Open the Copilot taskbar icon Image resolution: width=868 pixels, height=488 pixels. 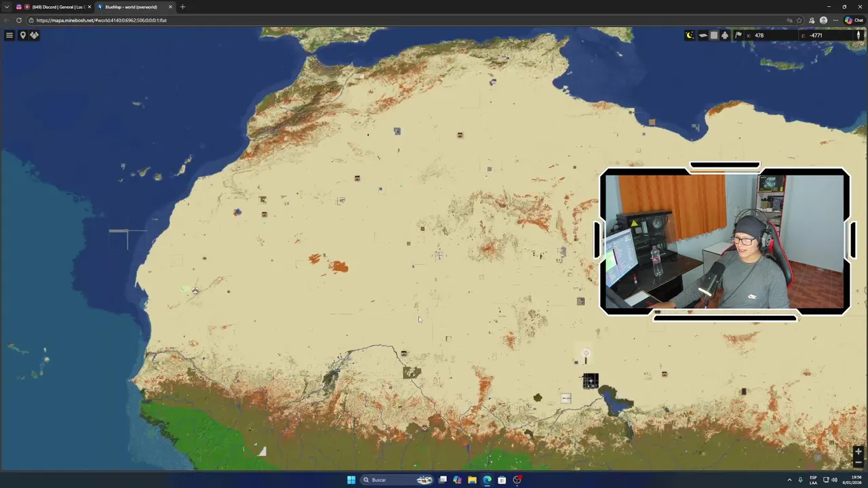[x=457, y=480]
